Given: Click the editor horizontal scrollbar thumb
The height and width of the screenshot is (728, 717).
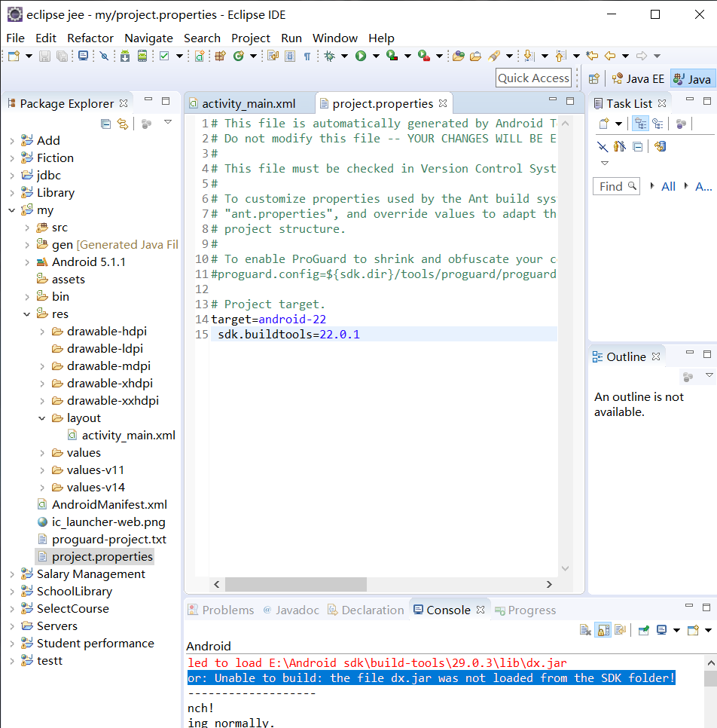Looking at the screenshot, I should point(296,585).
